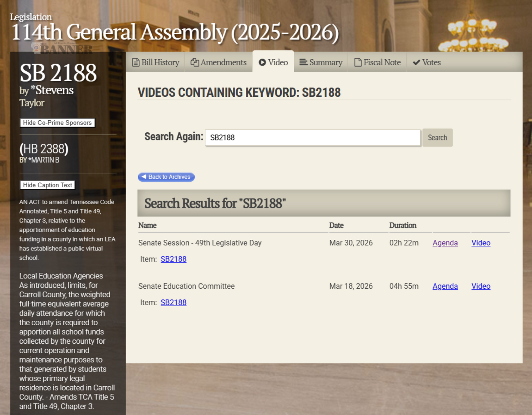Image resolution: width=532 pixels, height=415 pixels.
Task: Click 'Senate Education Committee' row name
Action: click(x=187, y=286)
